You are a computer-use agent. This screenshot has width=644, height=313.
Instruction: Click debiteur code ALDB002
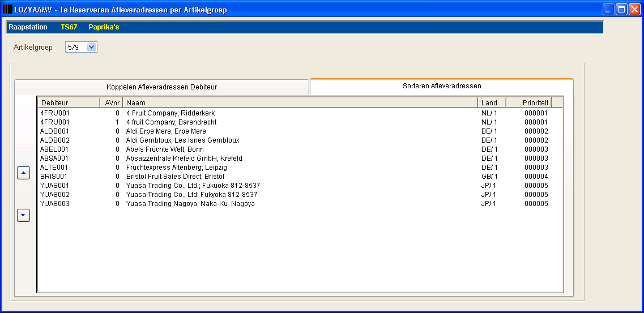(54, 140)
